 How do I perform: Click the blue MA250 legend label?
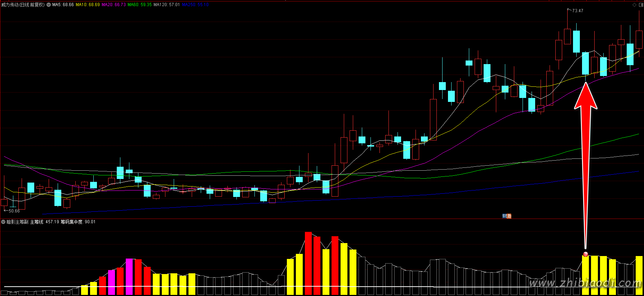point(195,5)
